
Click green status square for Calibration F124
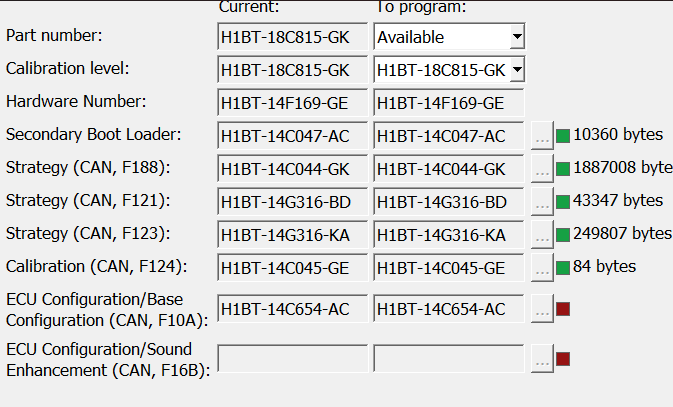pyautogui.click(x=563, y=267)
